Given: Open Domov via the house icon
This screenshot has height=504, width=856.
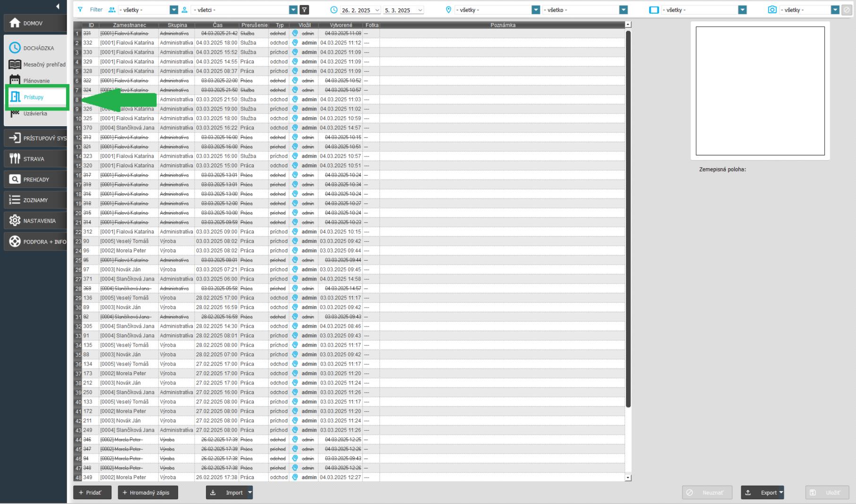Looking at the screenshot, I should 15,23.
